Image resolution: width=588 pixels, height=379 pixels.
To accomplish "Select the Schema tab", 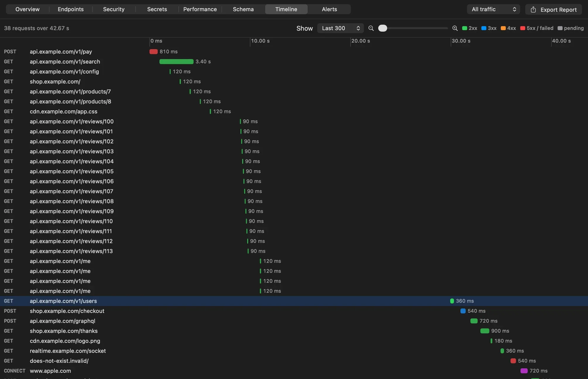I will coord(243,9).
